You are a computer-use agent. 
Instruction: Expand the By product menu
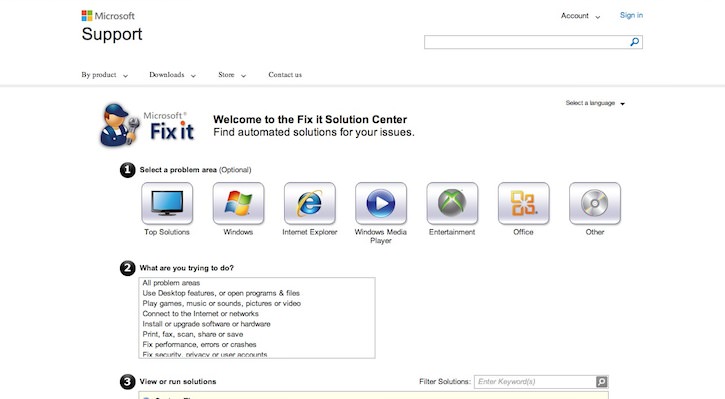pos(104,75)
